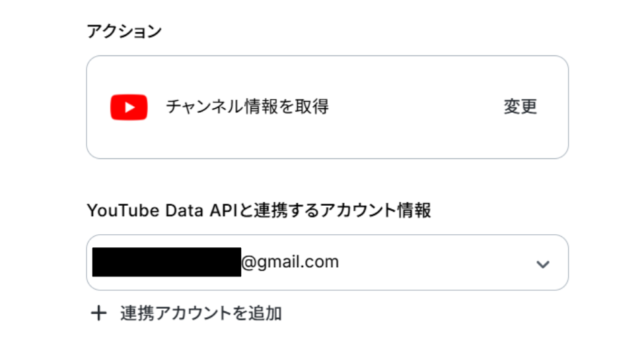The height and width of the screenshot is (345, 644).
Task: Add a linked account via plus sign
Action: 98,313
